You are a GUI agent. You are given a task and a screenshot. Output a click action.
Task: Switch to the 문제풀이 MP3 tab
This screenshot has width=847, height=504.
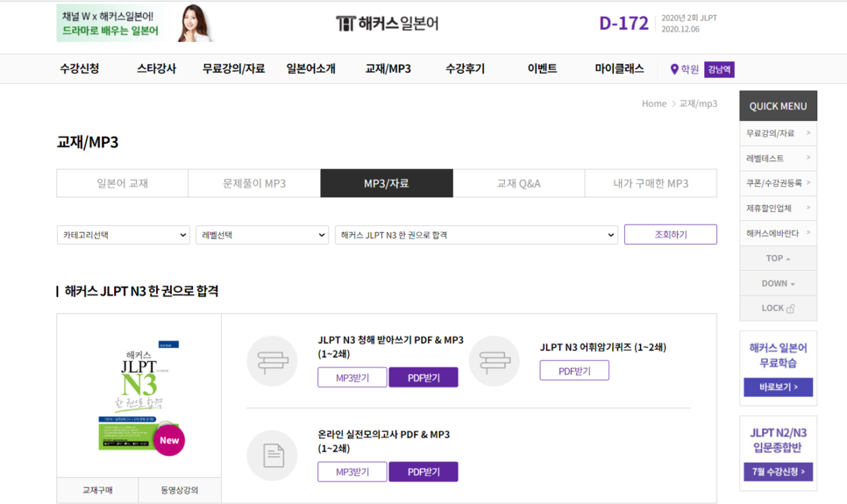pyautogui.click(x=254, y=183)
